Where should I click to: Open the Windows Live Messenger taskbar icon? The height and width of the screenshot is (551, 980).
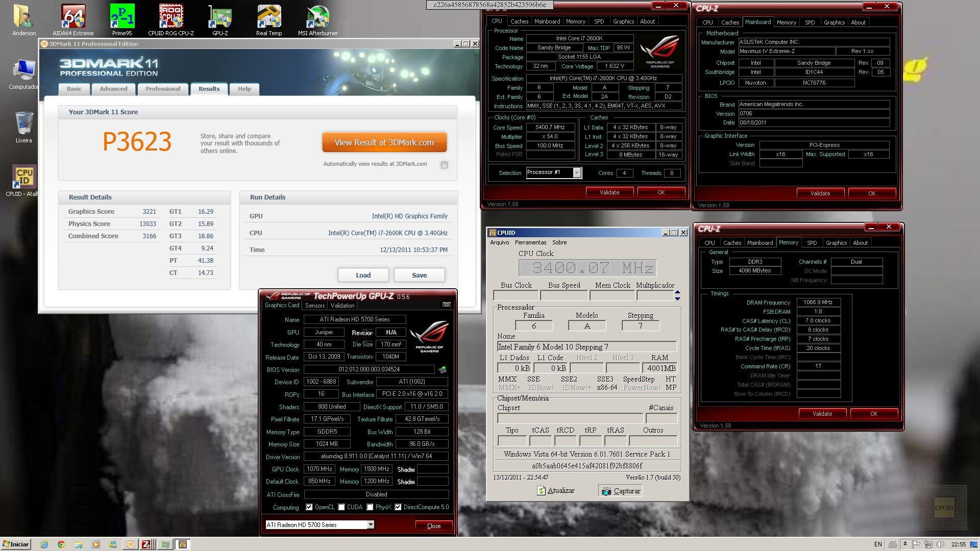coord(113,544)
